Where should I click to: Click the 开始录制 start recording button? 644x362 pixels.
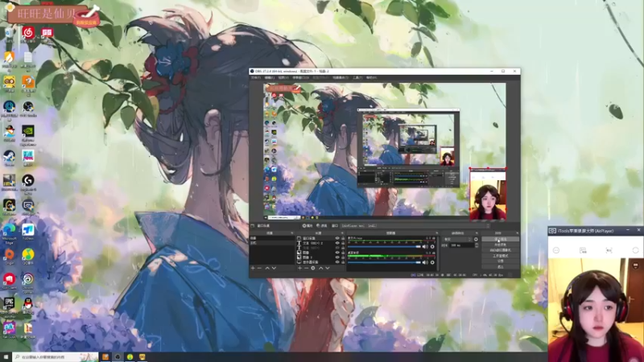(500, 245)
